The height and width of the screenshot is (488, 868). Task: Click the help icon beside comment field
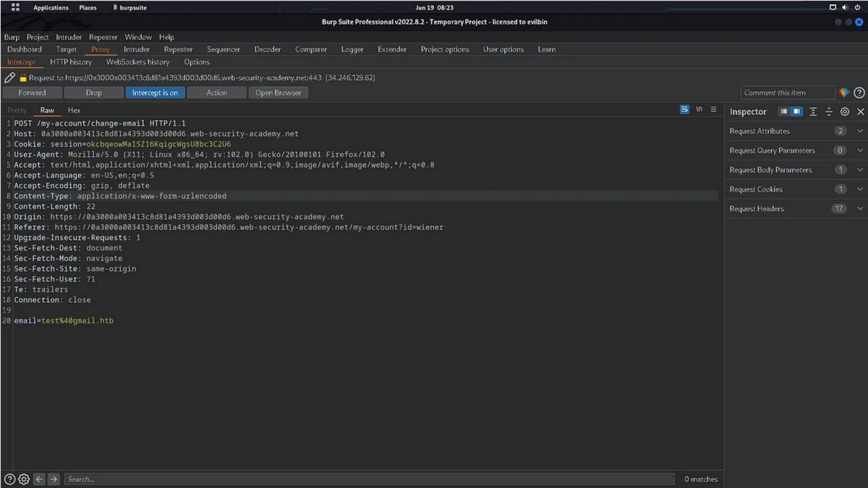(x=859, y=93)
